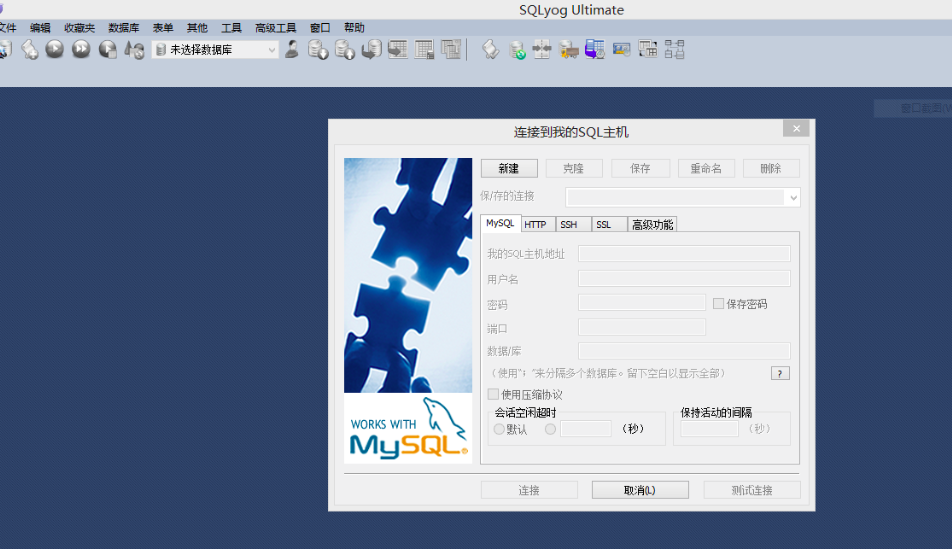
Task: Open the user manager icon
Action: (x=291, y=49)
